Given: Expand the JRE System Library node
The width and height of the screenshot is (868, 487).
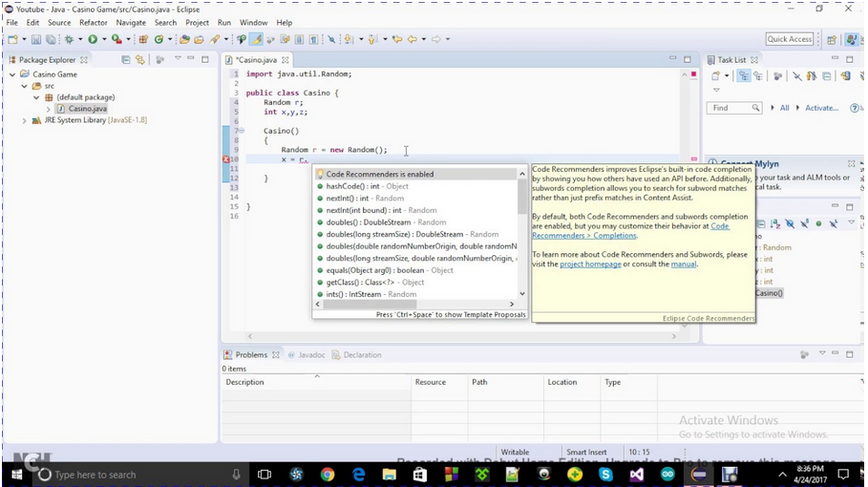Looking at the screenshot, I should tap(25, 120).
